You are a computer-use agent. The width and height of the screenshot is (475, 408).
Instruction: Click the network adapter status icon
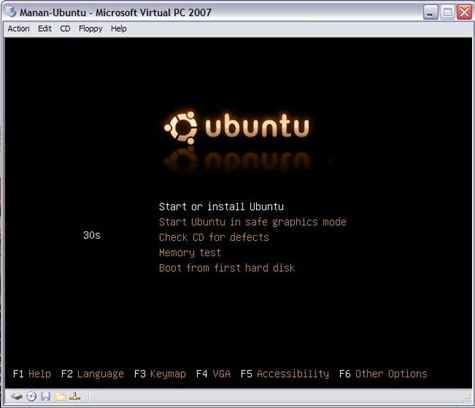[x=75, y=396]
